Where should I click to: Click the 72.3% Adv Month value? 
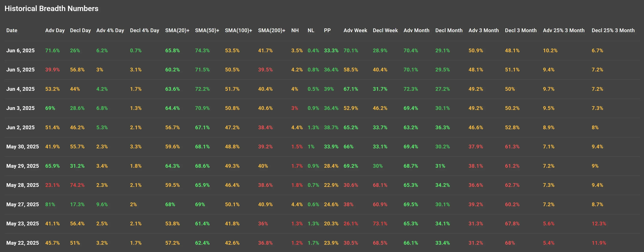(x=410, y=89)
